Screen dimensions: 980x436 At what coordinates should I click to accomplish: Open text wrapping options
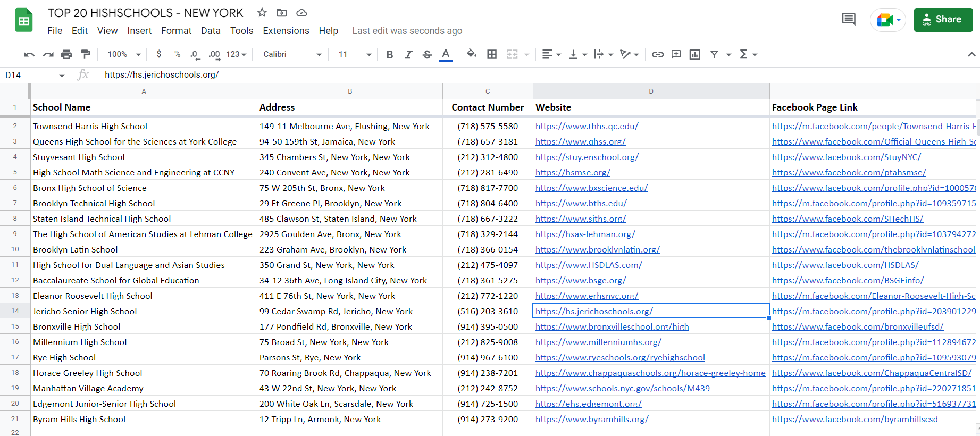coord(603,54)
